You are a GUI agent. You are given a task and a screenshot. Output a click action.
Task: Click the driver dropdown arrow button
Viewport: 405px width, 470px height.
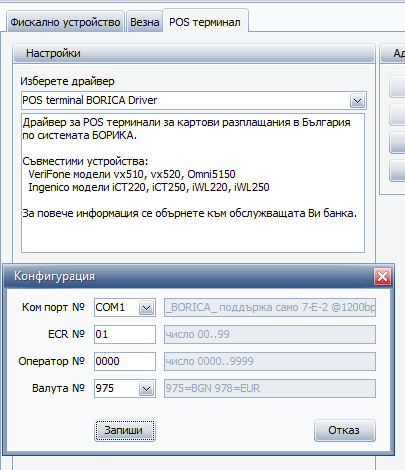pyautogui.click(x=357, y=101)
